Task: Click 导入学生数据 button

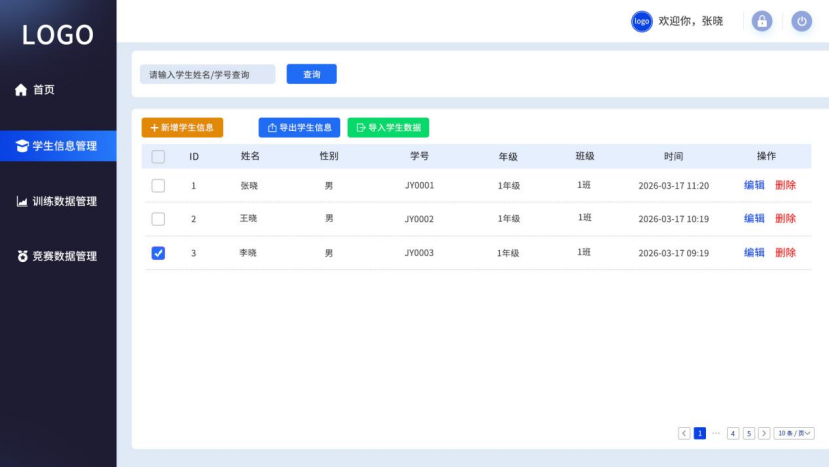Action: pyautogui.click(x=388, y=128)
